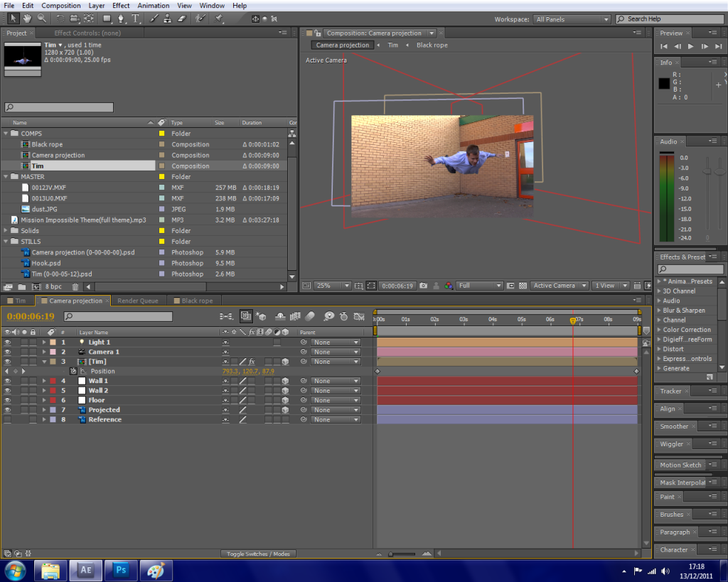
Task: Hide the Light 1 layer
Action: click(7, 342)
